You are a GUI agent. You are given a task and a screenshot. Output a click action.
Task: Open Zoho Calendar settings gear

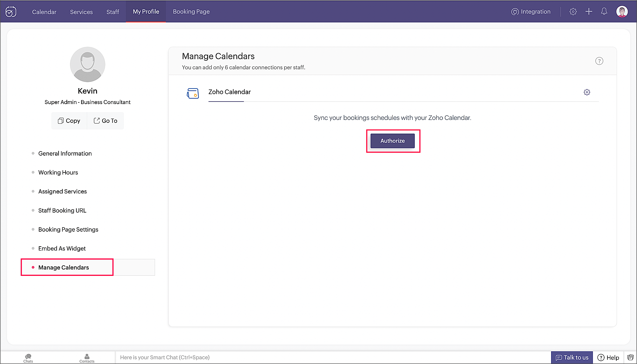pos(587,92)
